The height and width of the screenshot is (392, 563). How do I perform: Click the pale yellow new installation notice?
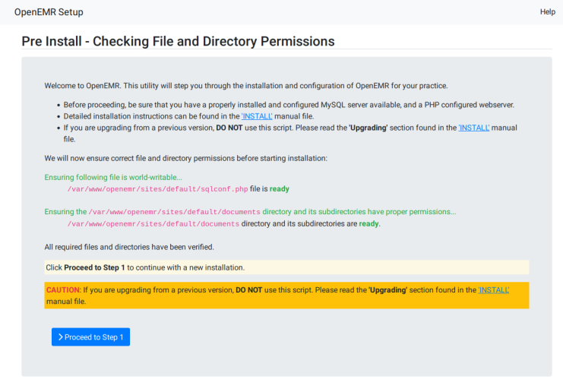tap(286, 267)
